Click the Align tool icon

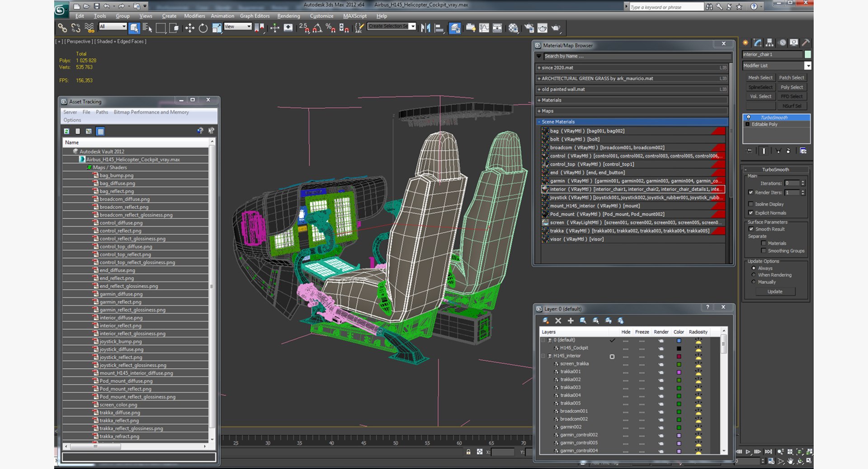pos(439,28)
